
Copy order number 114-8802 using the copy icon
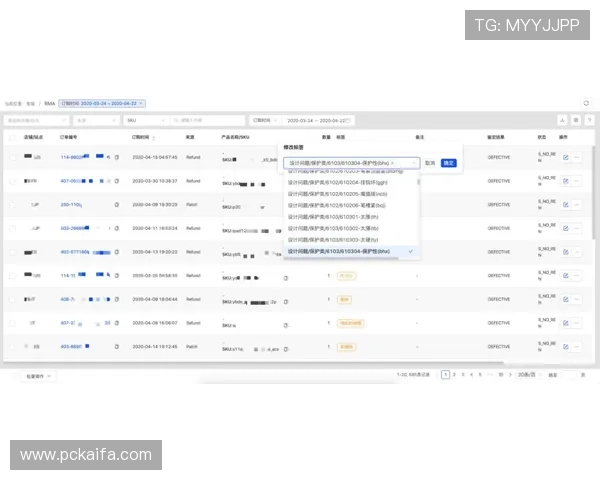[117, 157]
